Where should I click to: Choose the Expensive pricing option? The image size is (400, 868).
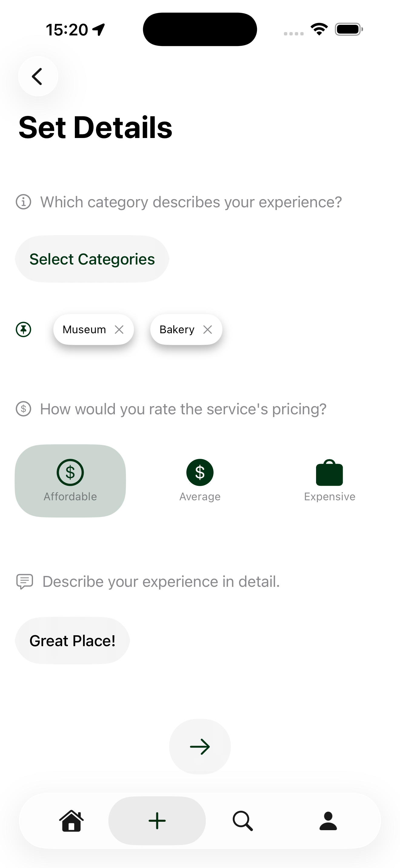click(x=329, y=481)
